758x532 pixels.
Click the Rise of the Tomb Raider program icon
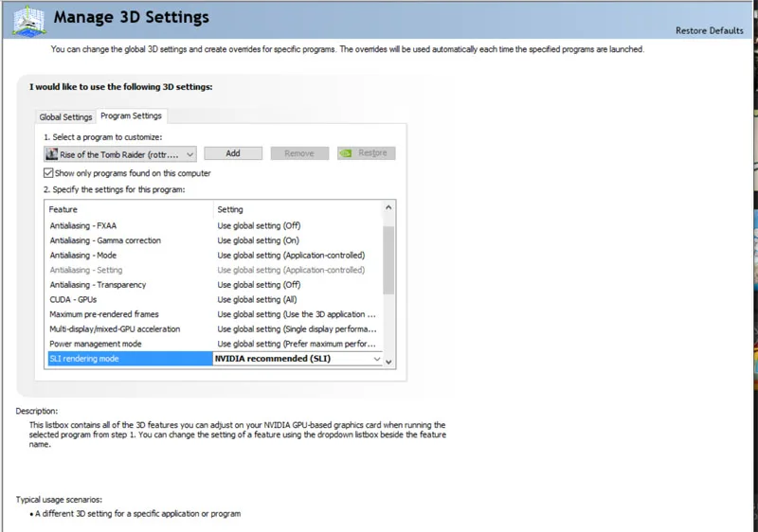click(52, 153)
